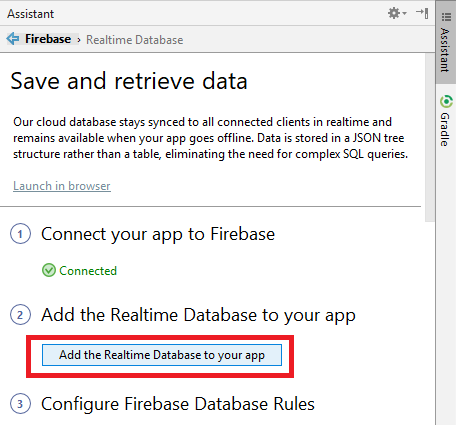Click the Gradle tab icon
Screen dimensions: 456x425
[446, 102]
